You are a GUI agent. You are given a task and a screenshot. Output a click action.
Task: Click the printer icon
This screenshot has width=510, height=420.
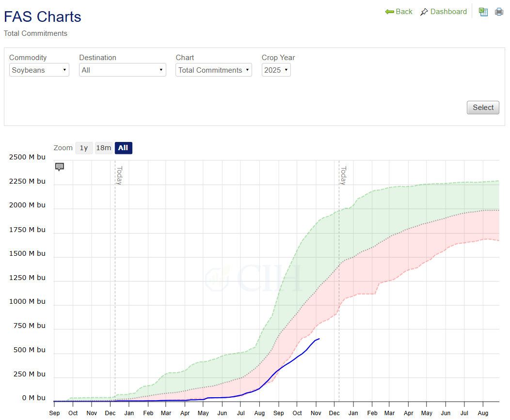(x=499, y=12)
